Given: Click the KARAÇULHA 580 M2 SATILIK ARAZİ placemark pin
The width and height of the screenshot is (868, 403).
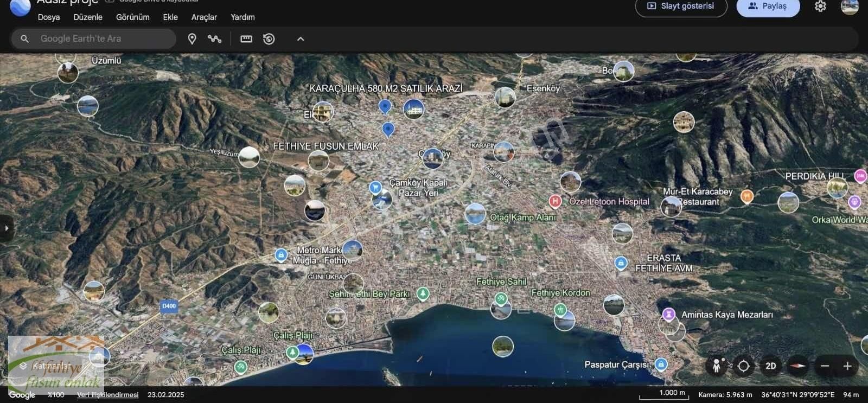Looking at the screenshot, I should [x=385, y=107].
